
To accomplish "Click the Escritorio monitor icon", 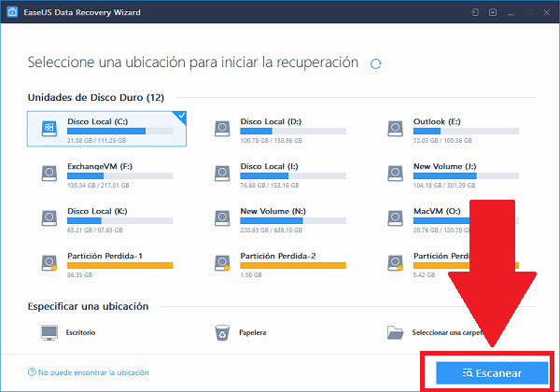I will pyautogui.click(x=49, y=333).
